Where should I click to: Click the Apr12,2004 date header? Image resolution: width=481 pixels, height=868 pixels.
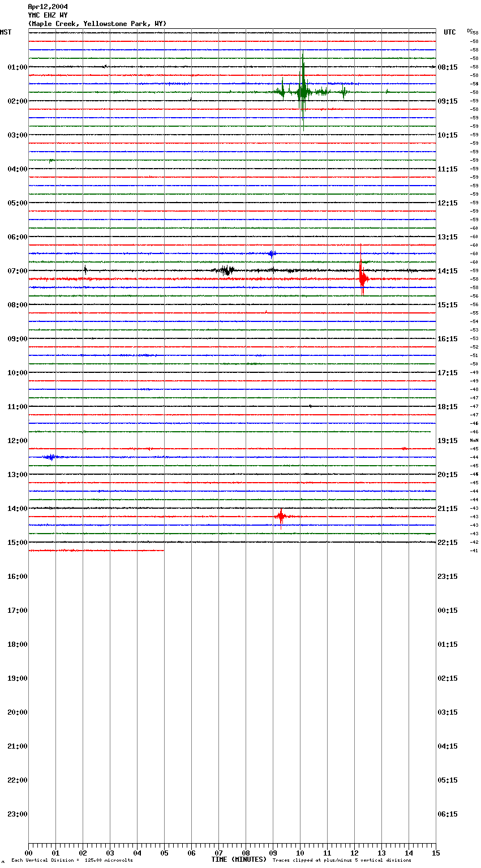[48, 7]
